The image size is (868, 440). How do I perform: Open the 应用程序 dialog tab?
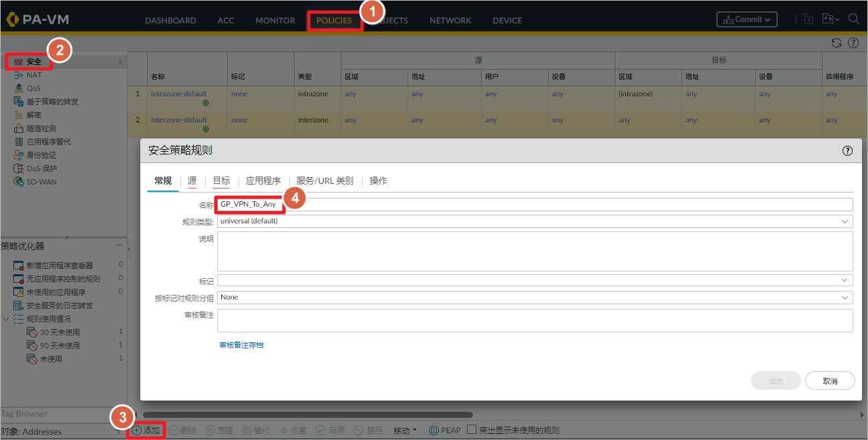(x=263, y=181)
